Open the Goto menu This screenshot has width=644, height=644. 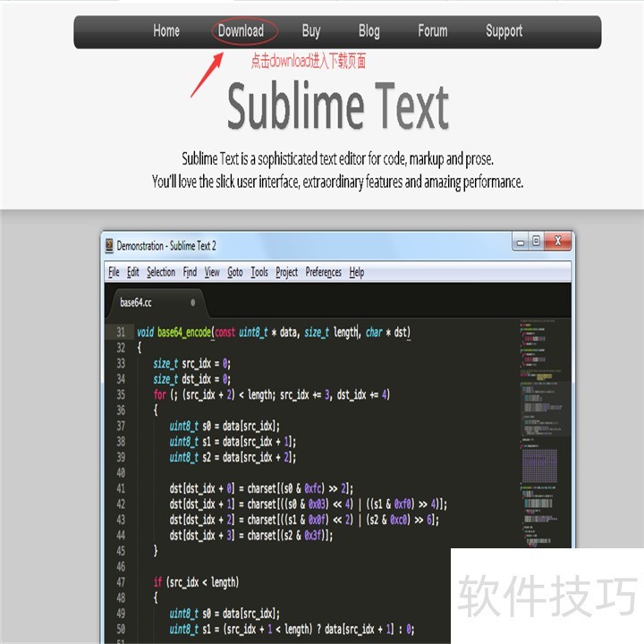[x=235, y=272]
